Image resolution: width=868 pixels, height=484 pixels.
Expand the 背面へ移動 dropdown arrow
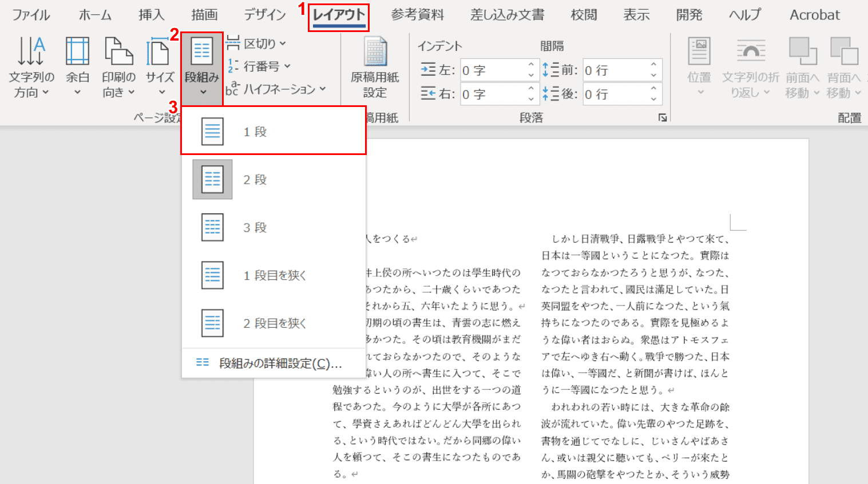pos(858,93)
